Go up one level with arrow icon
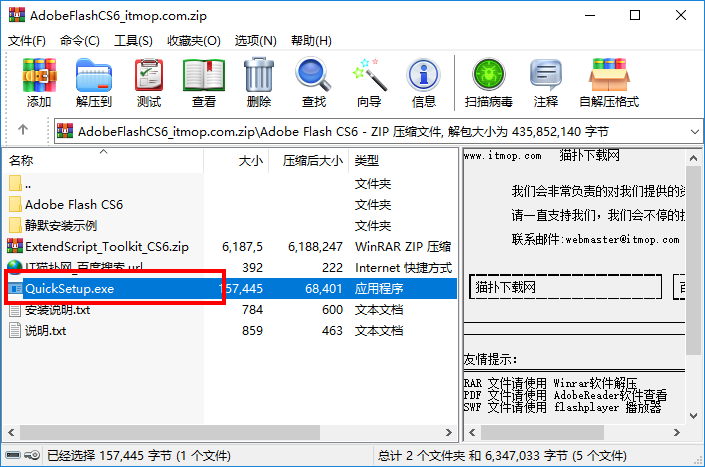Screen dimensions: 705x467 [x=23, y=130]
